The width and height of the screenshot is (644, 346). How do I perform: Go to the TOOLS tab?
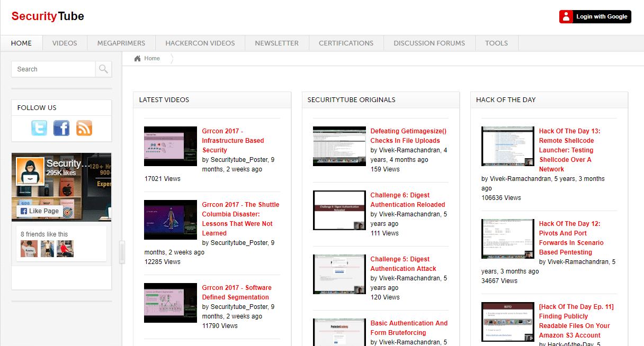[x=496, y=43]
